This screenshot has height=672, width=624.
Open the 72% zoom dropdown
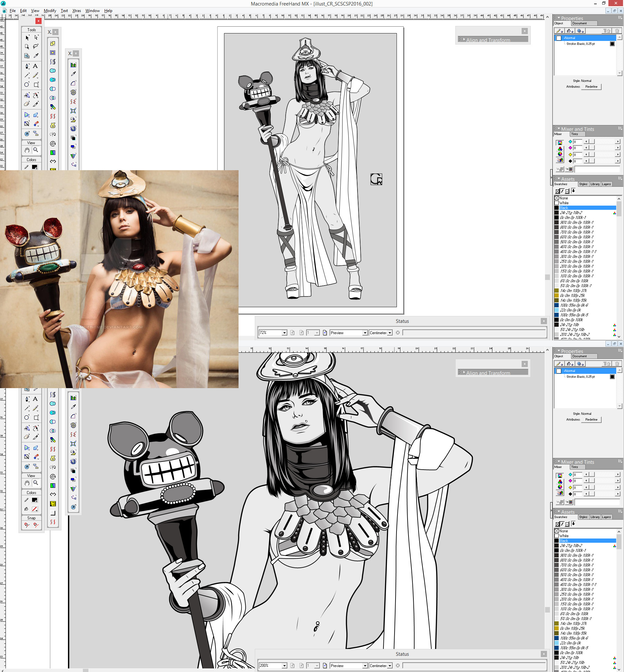pos(284,333)
